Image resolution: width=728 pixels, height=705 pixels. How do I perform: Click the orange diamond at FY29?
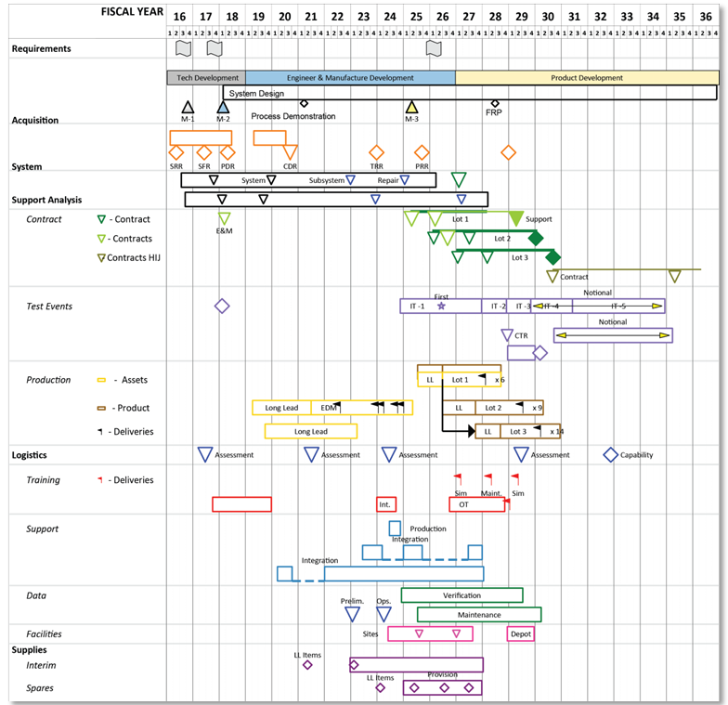[x=509, y=152]
